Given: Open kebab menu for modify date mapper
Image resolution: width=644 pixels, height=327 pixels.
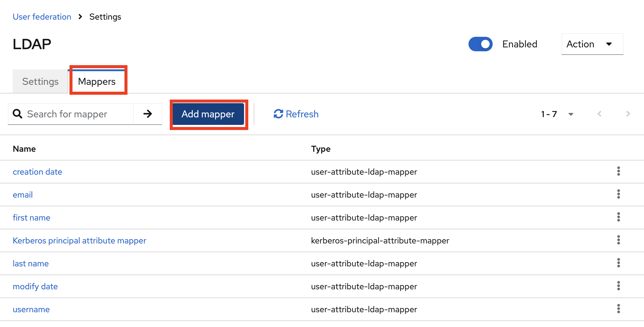Looking at the screenshot, I should pos(618,286).
